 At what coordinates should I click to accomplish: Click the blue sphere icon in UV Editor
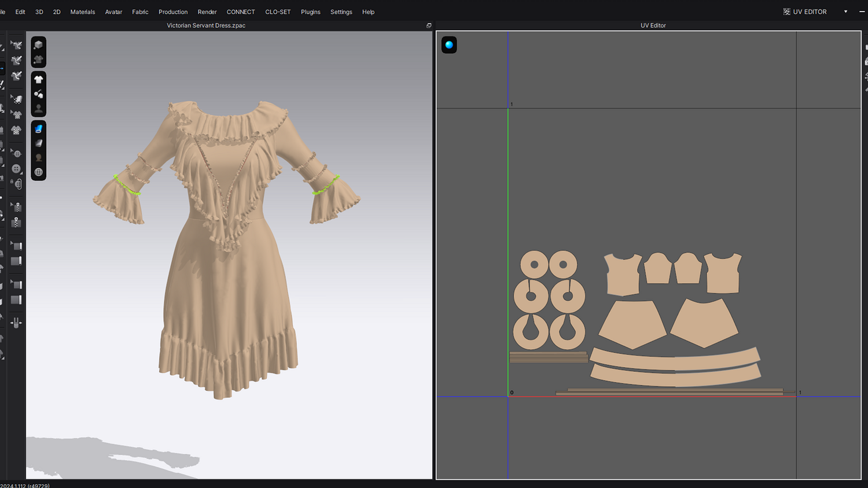pyautogui.click(x=449, y=45)
